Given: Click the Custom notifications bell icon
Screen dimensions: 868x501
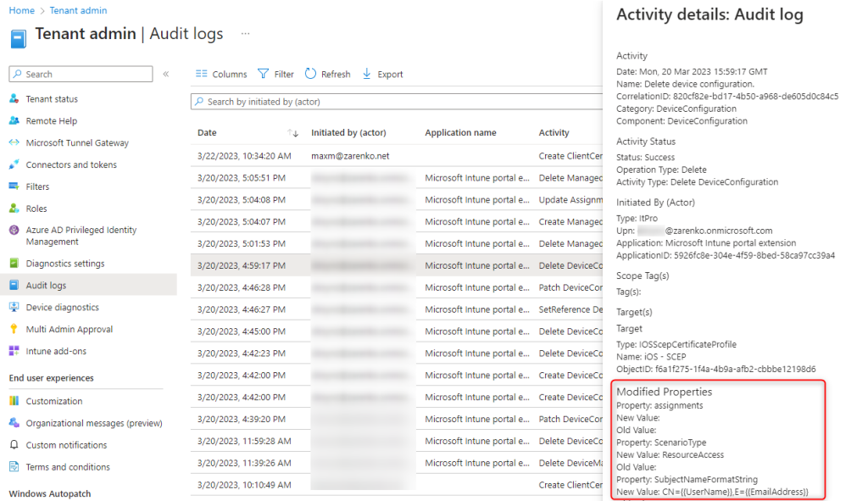Looking at the screenshot, I should [x=14, y=444].
